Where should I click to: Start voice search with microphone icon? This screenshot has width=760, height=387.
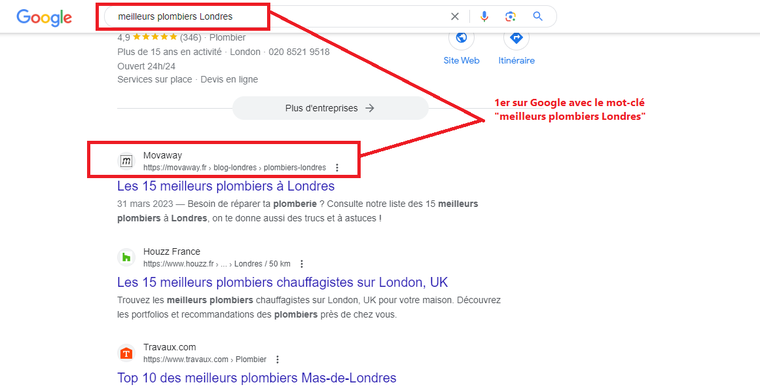click(484, 16)
